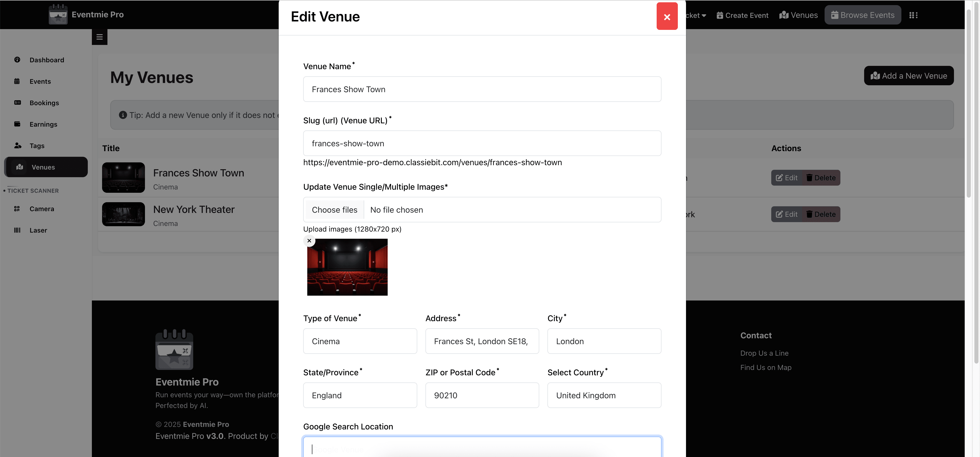The height and width of the screenshot is (457, 980).
Task: Click the Eventmie Pro logo icon
Action: coord(58,15)
